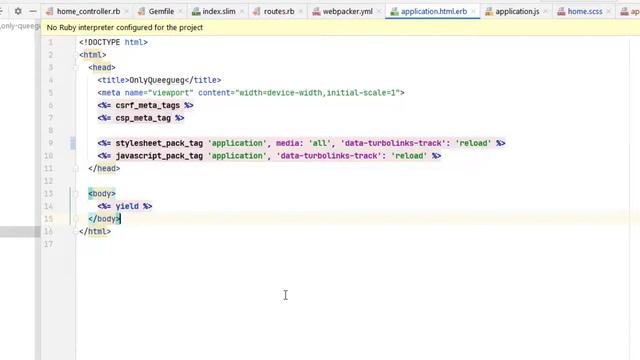Click line number 8 in gutter

[x=51, y=131]
